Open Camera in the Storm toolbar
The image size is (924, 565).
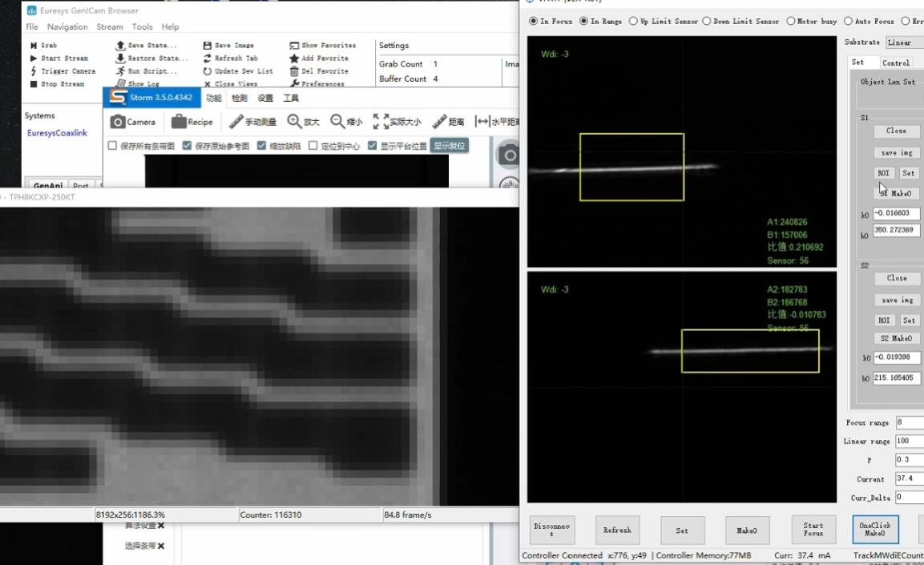133,122
